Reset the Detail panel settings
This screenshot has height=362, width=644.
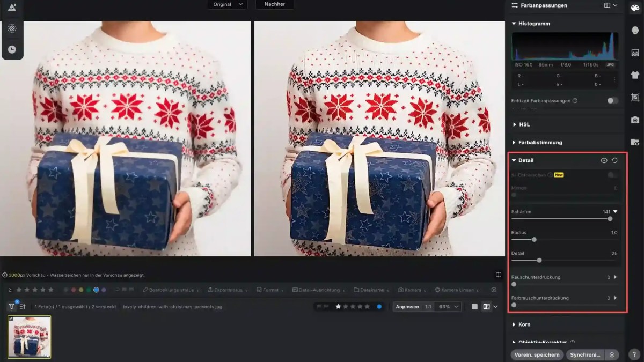(x=614, y=160)
